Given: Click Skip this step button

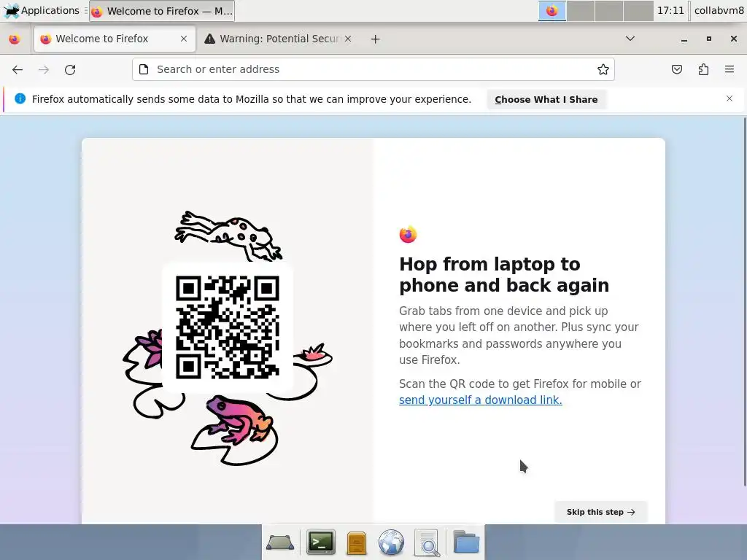Looking at the screenshot, I should 600,512.
